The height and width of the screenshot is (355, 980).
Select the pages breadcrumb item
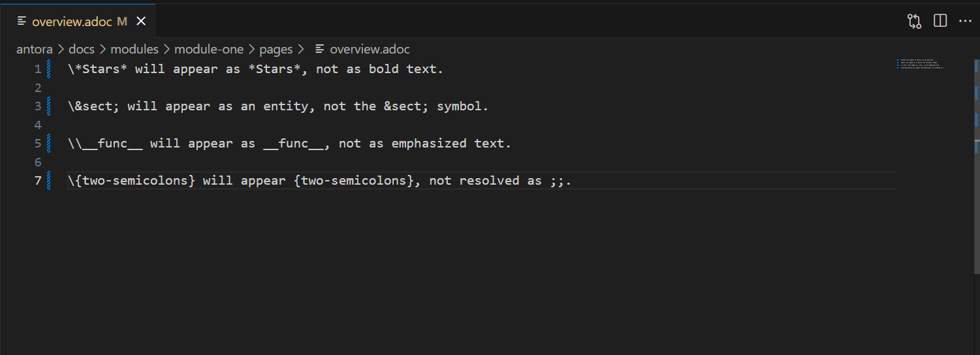(x=276, y=49)
